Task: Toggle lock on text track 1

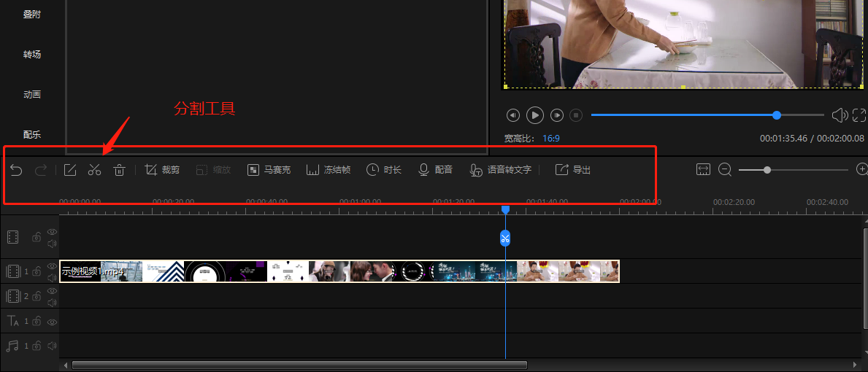Action: [x=37, y=321]
